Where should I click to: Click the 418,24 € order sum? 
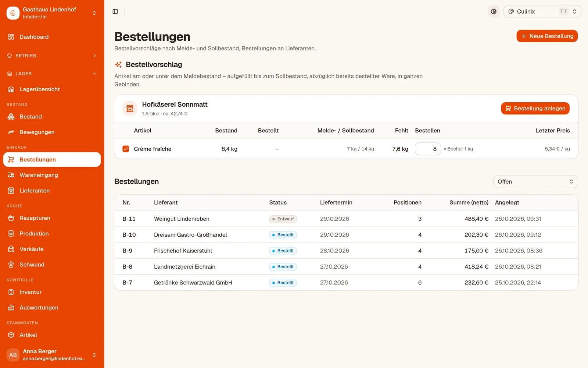[476, 267]
